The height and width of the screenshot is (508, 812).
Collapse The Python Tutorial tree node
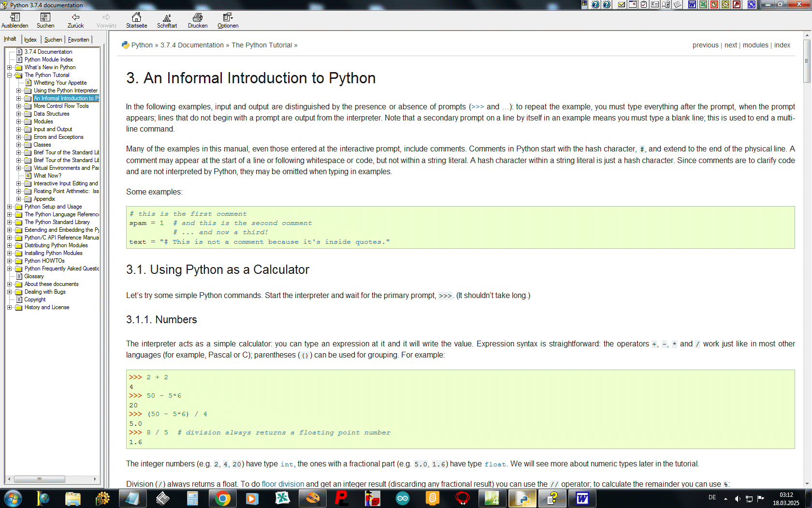click(9, 75)
